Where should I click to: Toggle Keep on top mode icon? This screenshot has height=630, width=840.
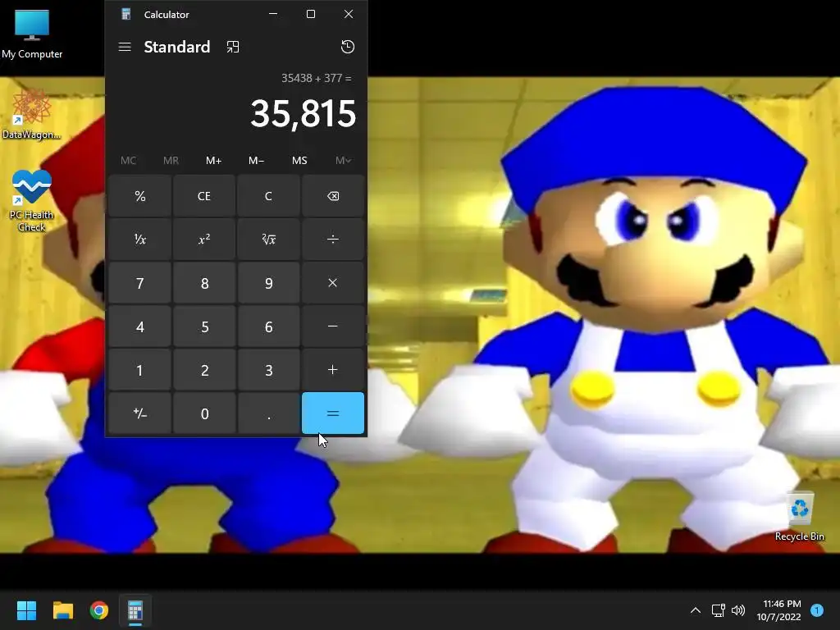pos(232,47)
